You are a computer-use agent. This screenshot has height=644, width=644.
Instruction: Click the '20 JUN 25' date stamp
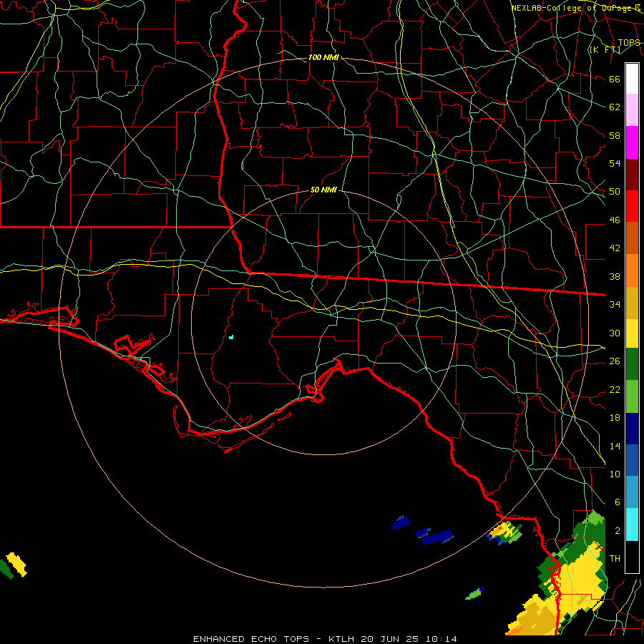click(389, 639)
